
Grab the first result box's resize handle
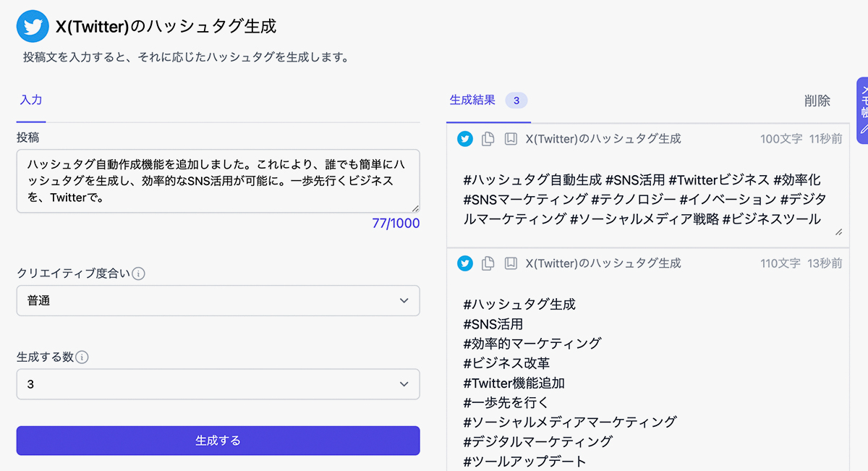[x=838, y=232]
